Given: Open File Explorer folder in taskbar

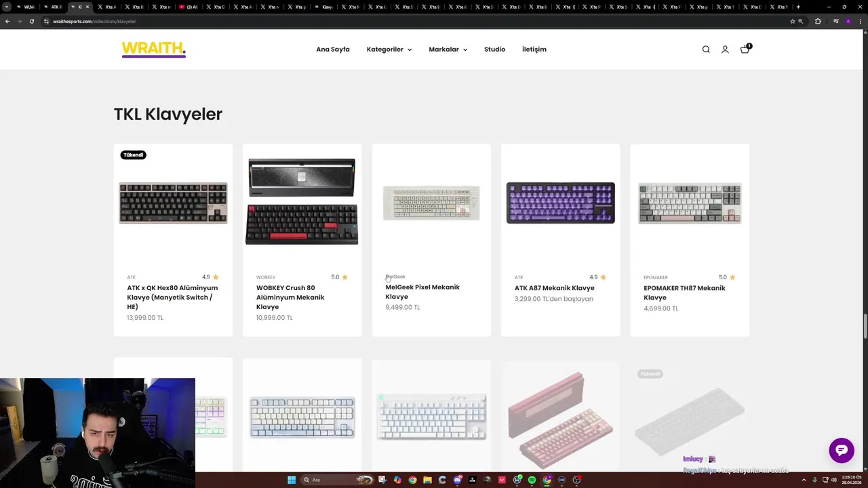Looking at the screenshot, I should (x=427, y=480).
